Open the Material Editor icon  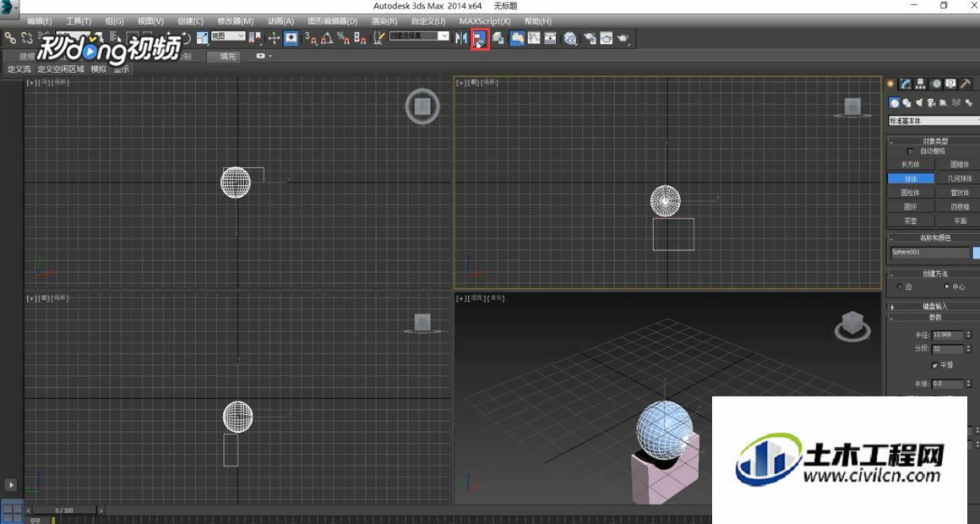pos(569,38)
